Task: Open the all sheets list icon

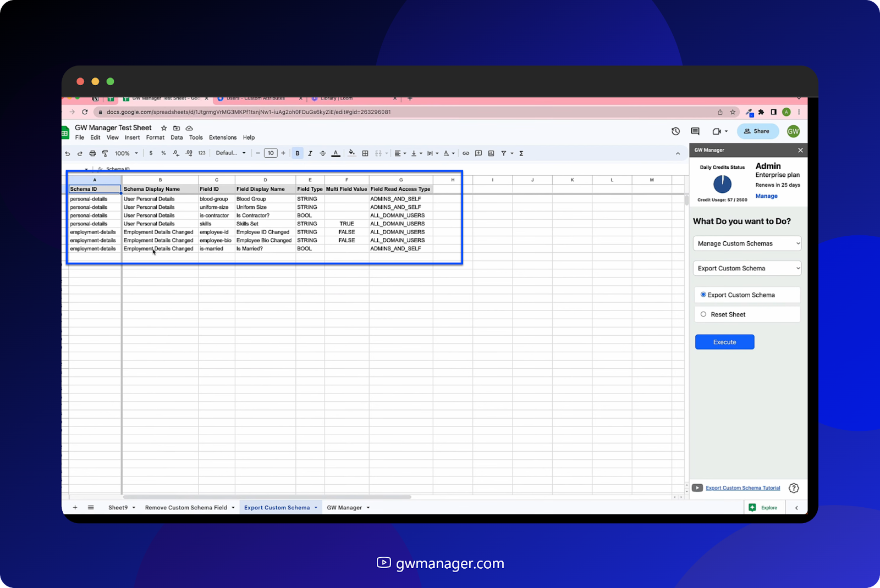Action: pos(91,508)
